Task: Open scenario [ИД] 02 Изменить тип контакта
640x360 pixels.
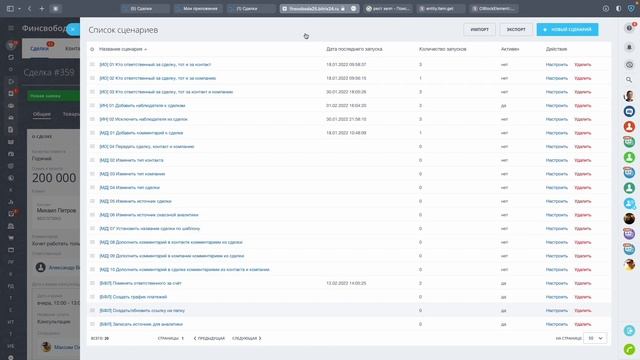Action: pyautogui.click(x=131, y=160)
